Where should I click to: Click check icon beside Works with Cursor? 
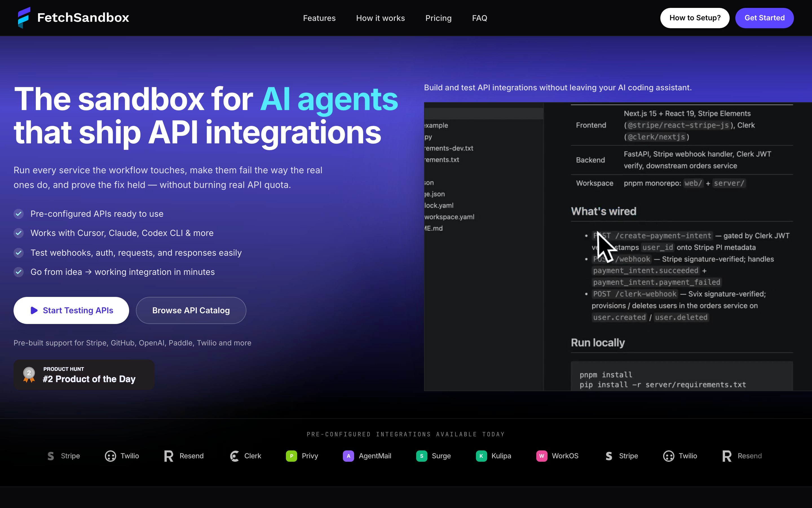[x=19, y=233]
